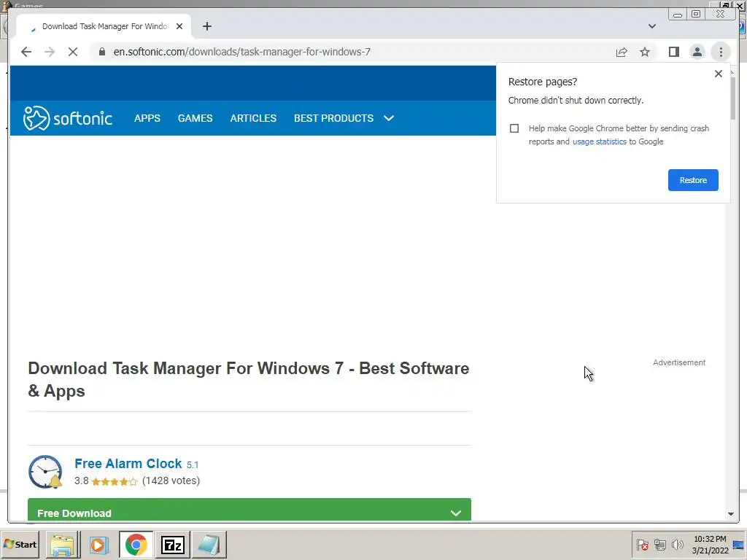Open the notepad taskbar icon
Screen dimensions: 747x560
pos(209,545)
